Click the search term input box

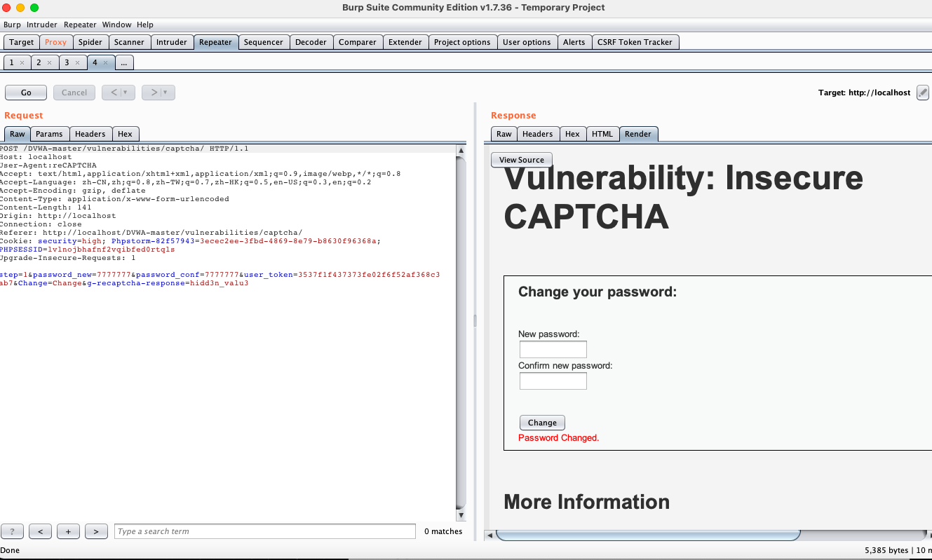(x=264, y=531)
